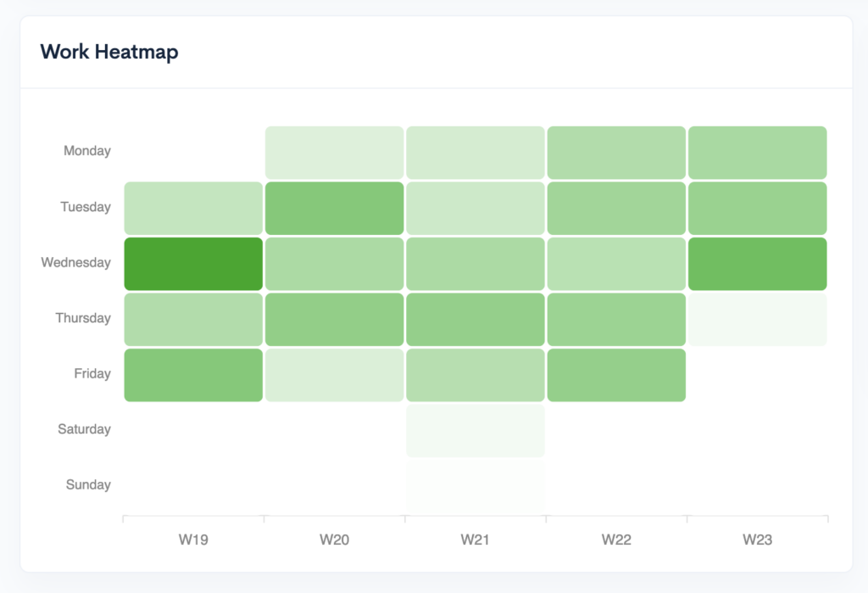Click the W19 axis label
868x593 pixels.
193,540
